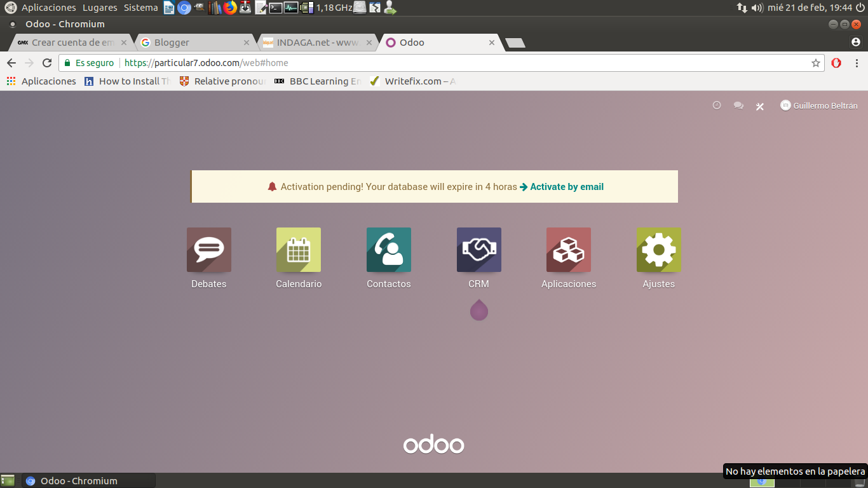The image size is (868, 488).
Task: Select the Odoo browser tab
Action: point(440,43)
